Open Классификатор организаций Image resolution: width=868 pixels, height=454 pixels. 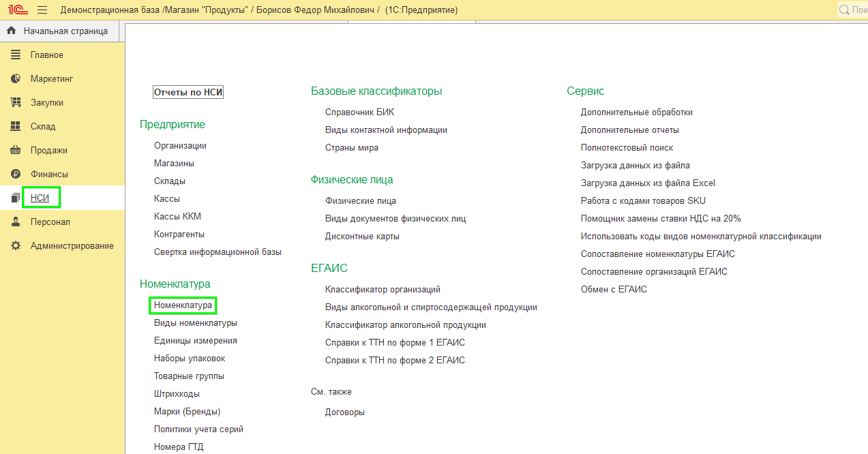[x=383, y=289]
